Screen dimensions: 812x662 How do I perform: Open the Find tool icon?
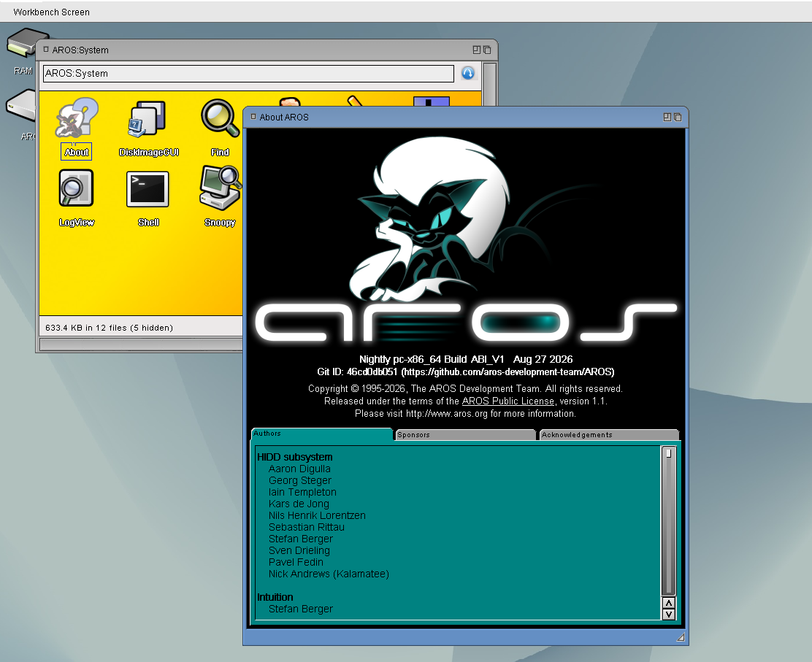coord(220,128)
